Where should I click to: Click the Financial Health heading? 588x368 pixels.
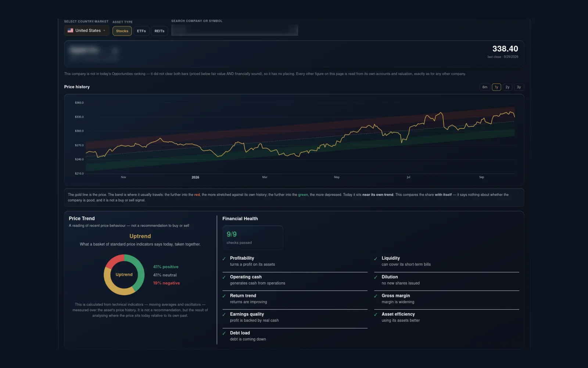[x=240, y=219]
